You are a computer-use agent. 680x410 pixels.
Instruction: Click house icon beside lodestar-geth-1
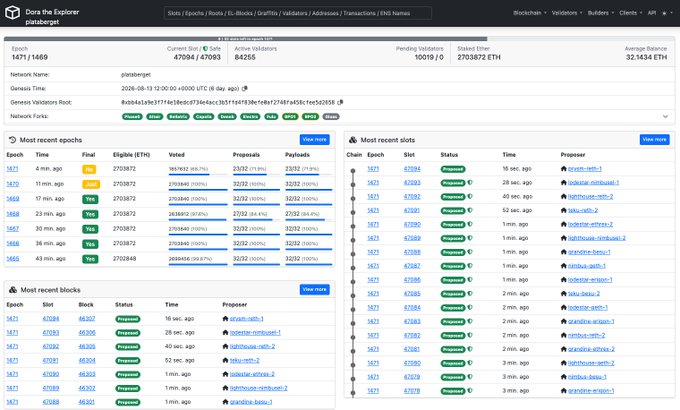[x=564, y=307]
